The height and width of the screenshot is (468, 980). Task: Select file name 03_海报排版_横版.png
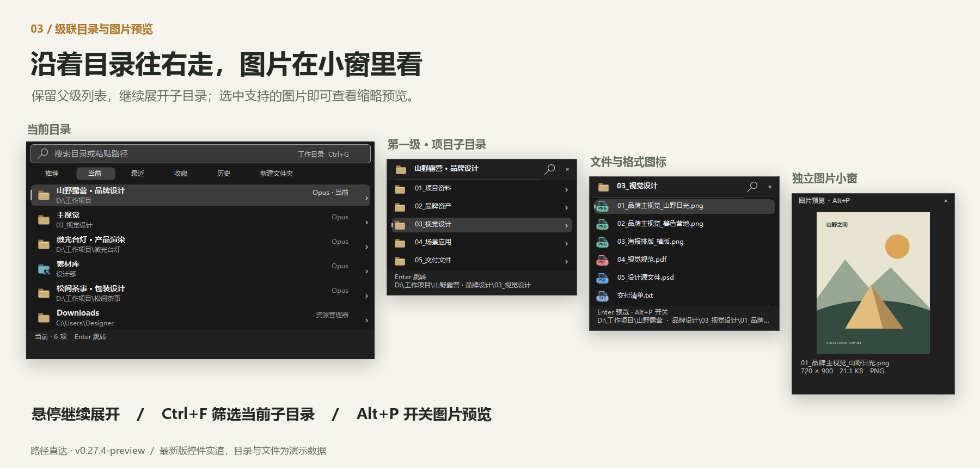pyautogui.click(x=650, y=242)
